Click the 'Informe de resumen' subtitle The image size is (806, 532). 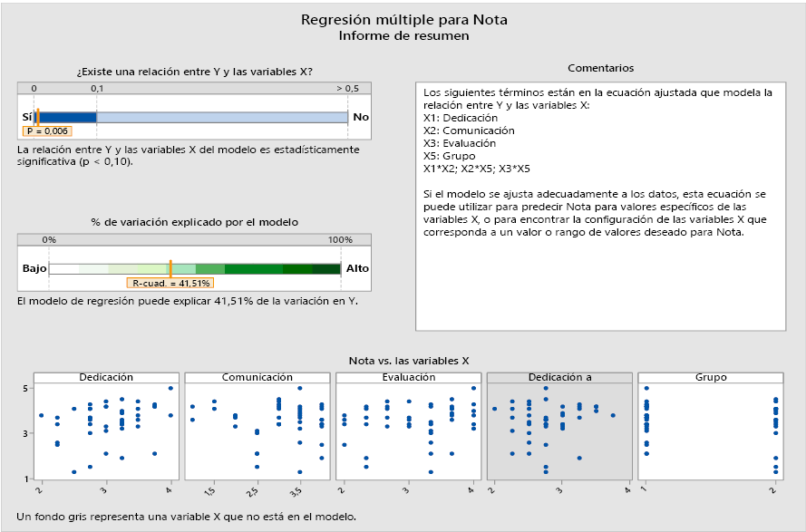tap(403, 35)
